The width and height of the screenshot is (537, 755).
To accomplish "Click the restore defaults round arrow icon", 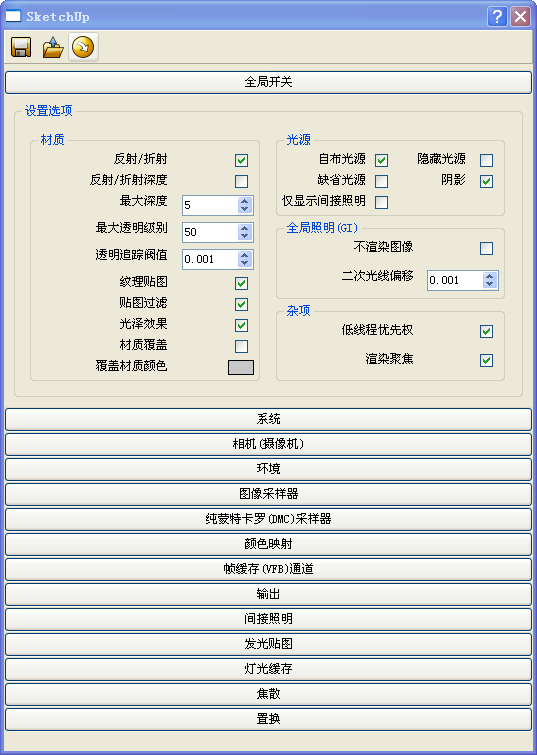I will (83, 47).
